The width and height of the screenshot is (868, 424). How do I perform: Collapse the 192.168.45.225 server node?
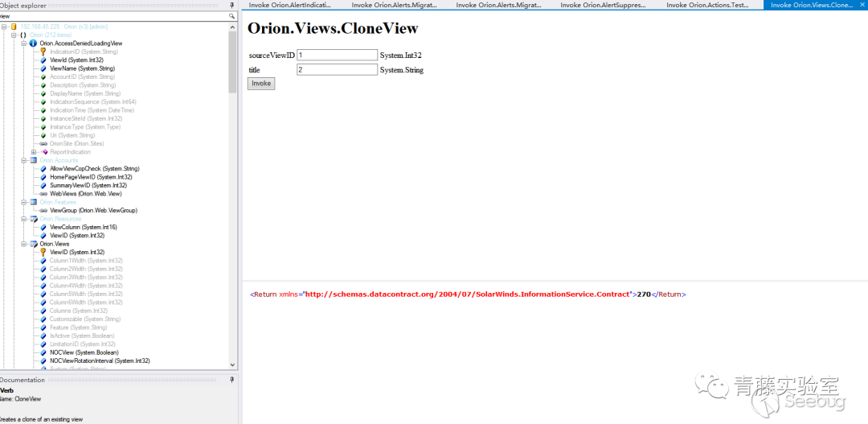[x=5, y=27]
